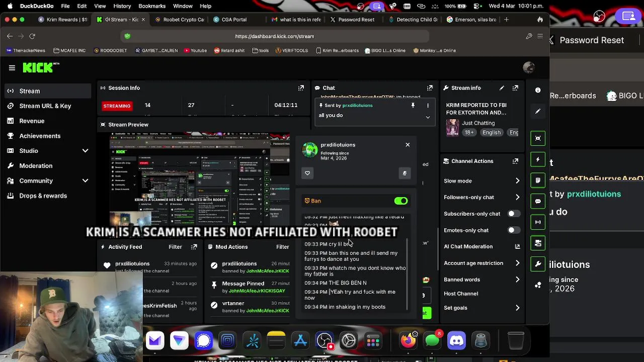This screenshot has height=362, width=644.
Task: Open the Bookmarks menu in menu bar
Action: pyautogui.click(x=152, y=6)
